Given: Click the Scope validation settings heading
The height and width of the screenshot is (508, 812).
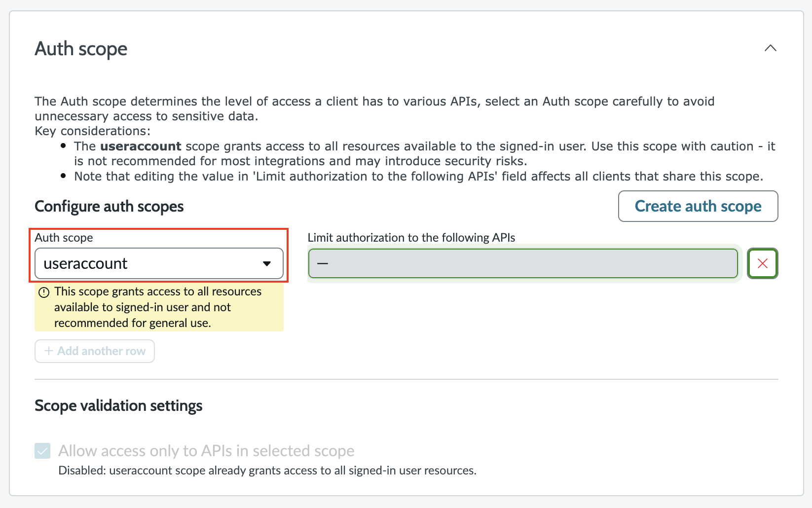Looking at the screenshot, I should 118,405.
